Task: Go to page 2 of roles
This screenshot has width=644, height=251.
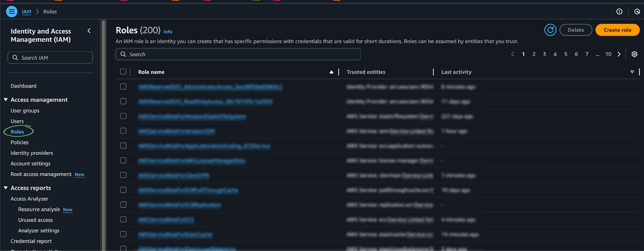Action: pos(534,54)
